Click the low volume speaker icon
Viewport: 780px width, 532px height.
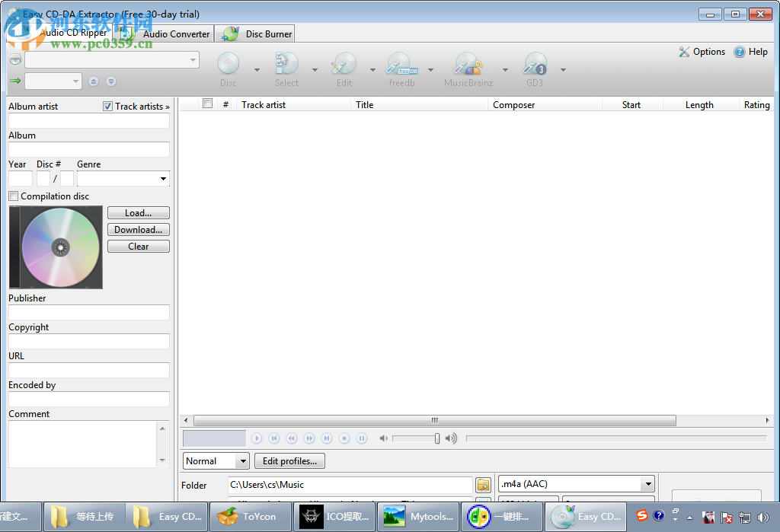[383, 438]
